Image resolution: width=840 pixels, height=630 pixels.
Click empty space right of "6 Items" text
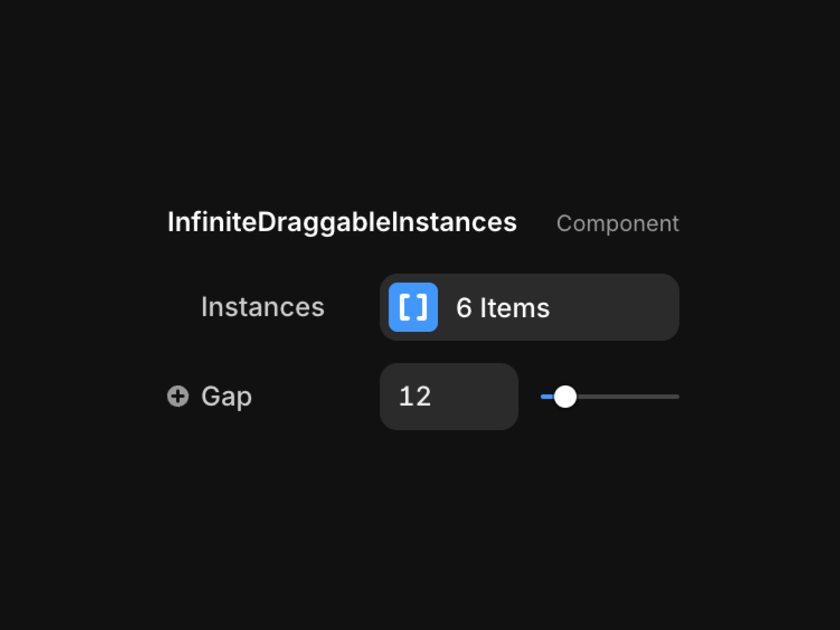614,307
